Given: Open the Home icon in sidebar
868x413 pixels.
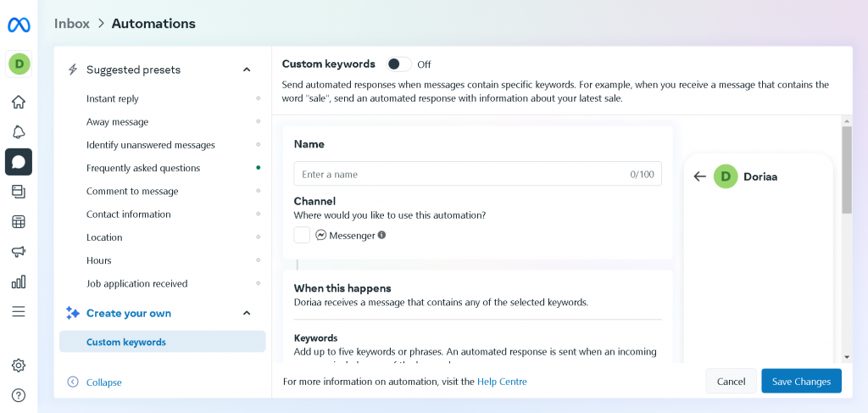Looking at the screenshot, I should point(19,103).
